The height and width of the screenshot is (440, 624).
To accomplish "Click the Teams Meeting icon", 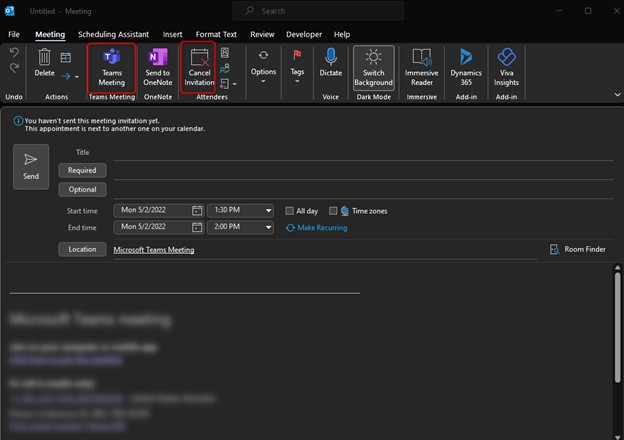I will point(111,66).
